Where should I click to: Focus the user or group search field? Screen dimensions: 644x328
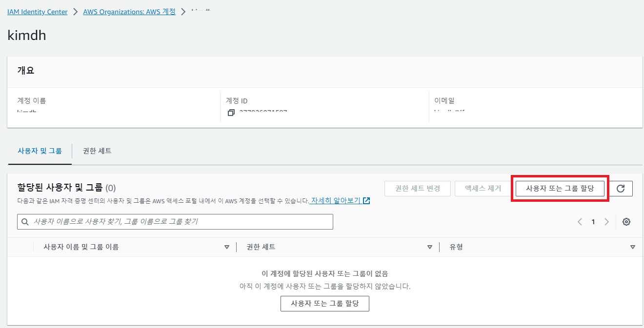pyautogui.click(x=175, y=222)
